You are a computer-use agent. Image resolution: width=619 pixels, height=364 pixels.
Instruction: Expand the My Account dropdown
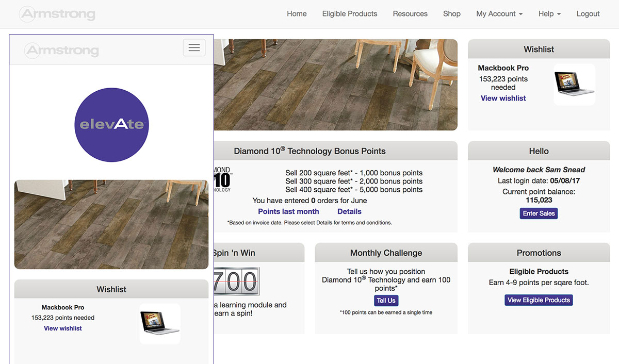coord(499,14)
